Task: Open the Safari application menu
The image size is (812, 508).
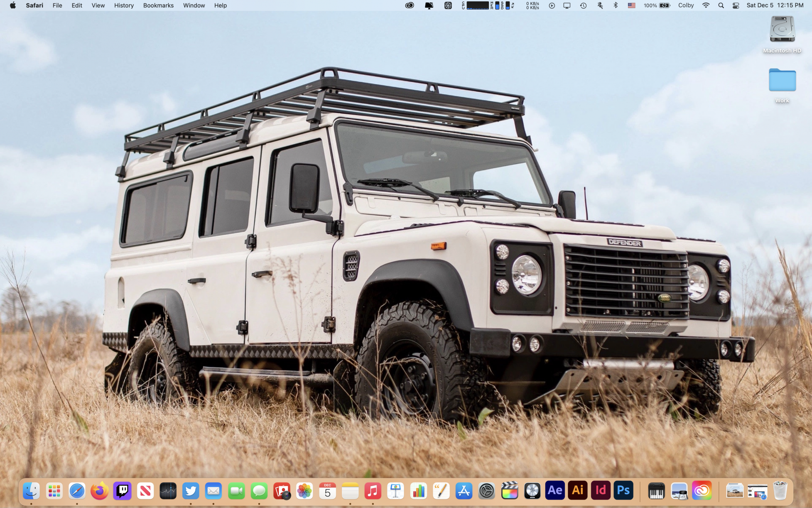Action: (35, 5)
